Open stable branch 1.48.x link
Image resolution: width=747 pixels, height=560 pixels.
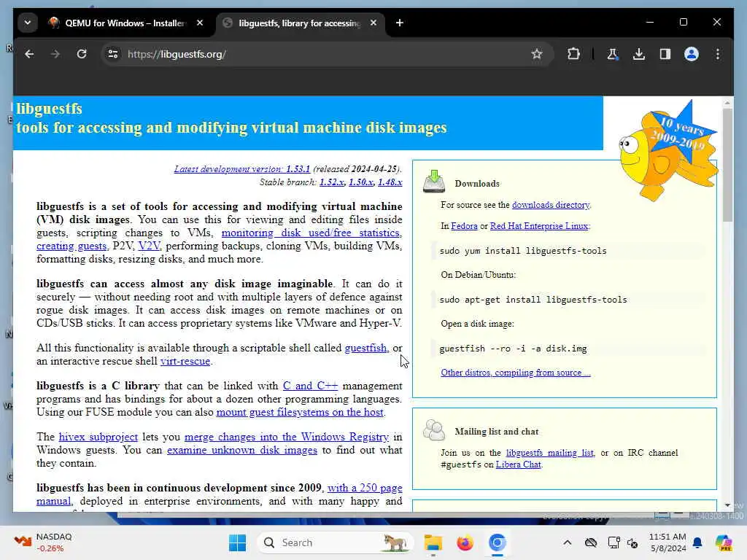(x=390, y=182)
